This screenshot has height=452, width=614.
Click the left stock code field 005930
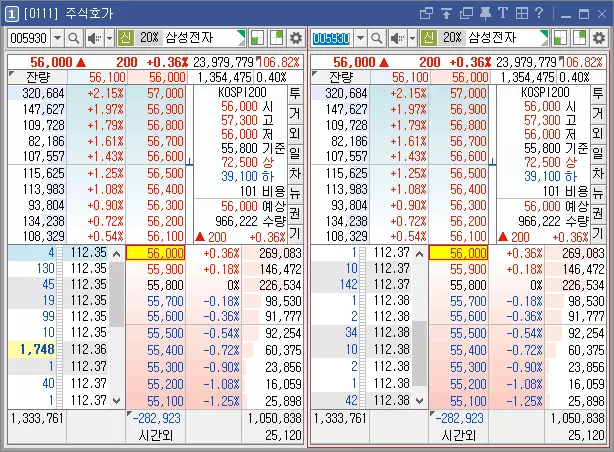coord(29,38)
